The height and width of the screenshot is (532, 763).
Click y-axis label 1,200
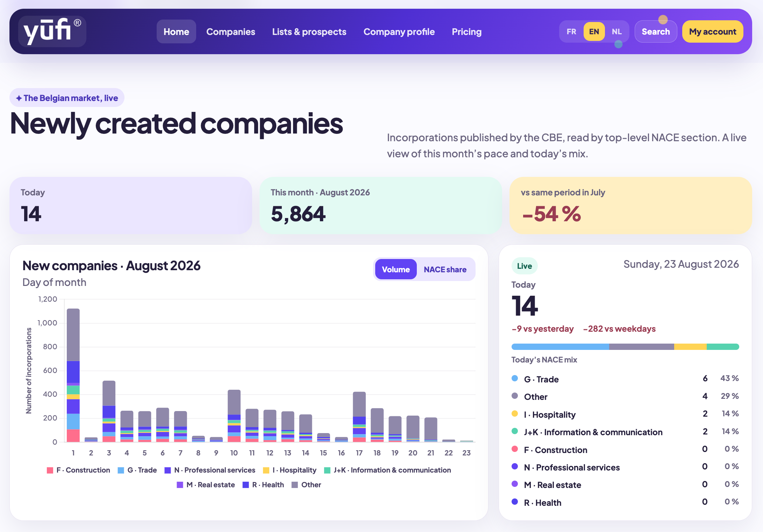(x=48, y=299)
